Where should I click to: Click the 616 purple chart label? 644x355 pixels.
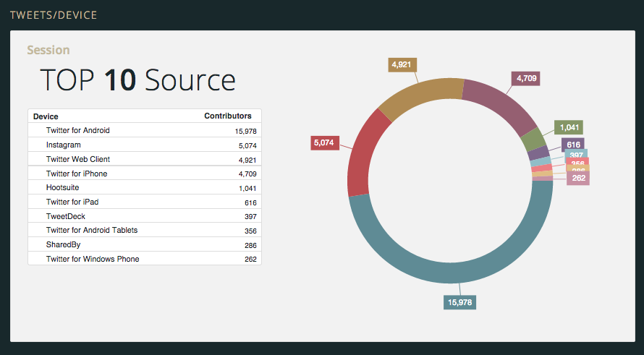[x=573, y=145]
